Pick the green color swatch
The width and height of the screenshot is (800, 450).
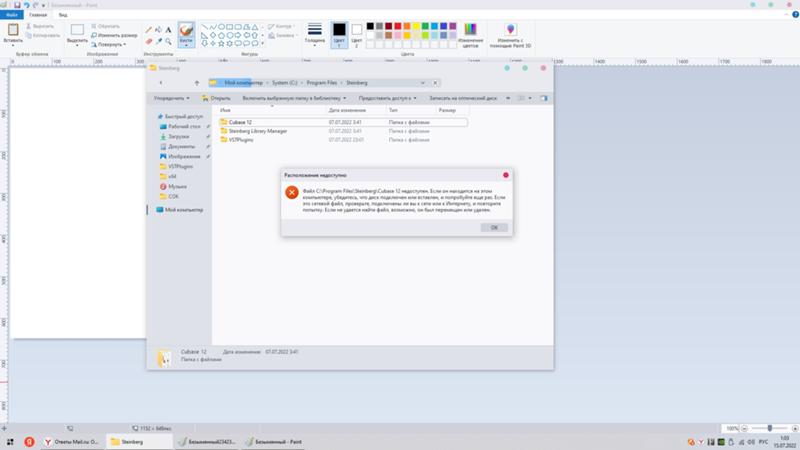tap(425, 26)
